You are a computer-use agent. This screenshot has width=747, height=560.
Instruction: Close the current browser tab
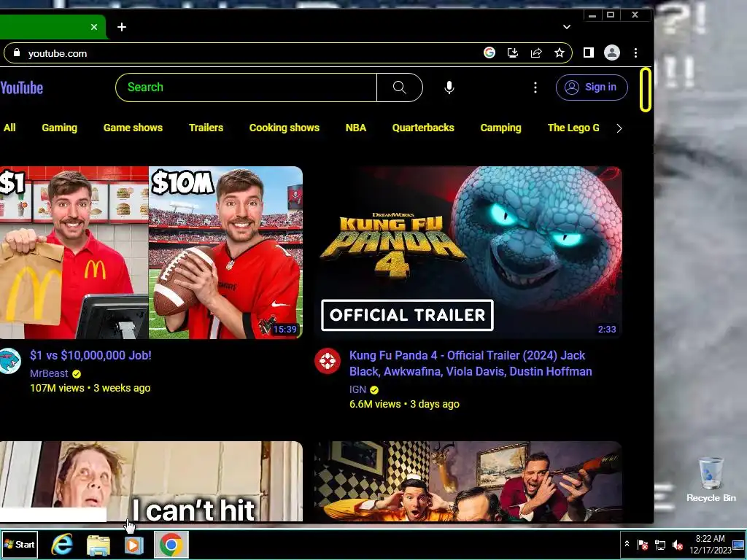tap(94, 27)
